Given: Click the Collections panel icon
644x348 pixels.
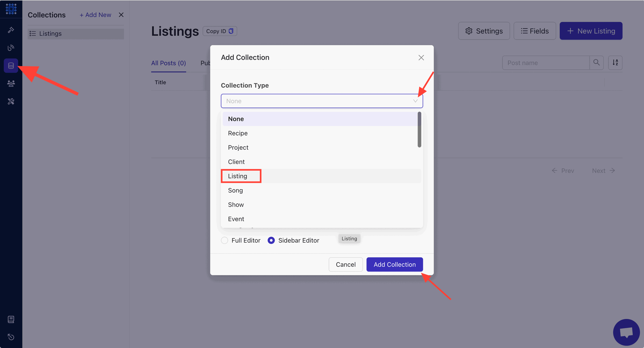Looking at the screenshot, I should click(11, 66).
